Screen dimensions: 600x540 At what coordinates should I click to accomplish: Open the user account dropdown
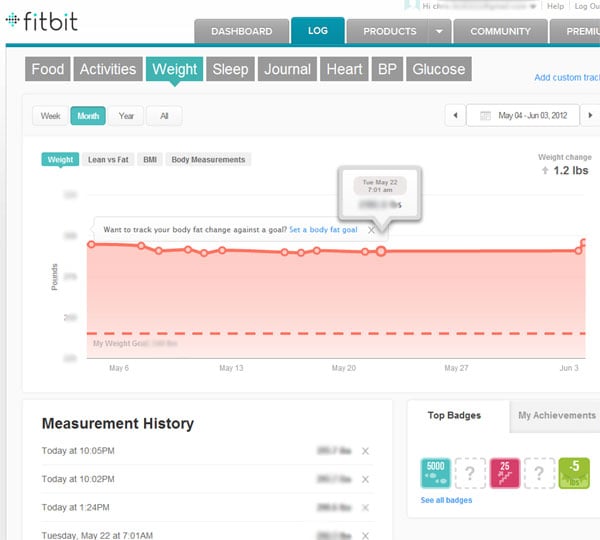coord(533,6)
